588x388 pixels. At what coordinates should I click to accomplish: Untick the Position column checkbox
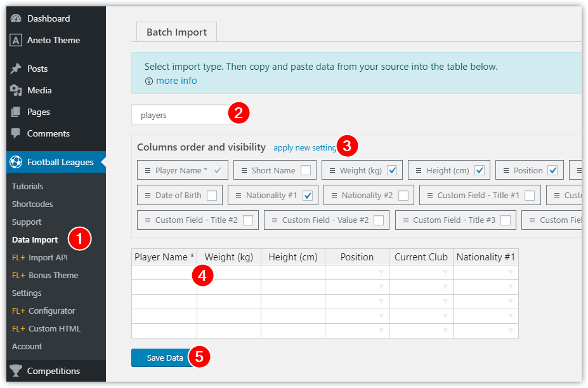[552, 171]
